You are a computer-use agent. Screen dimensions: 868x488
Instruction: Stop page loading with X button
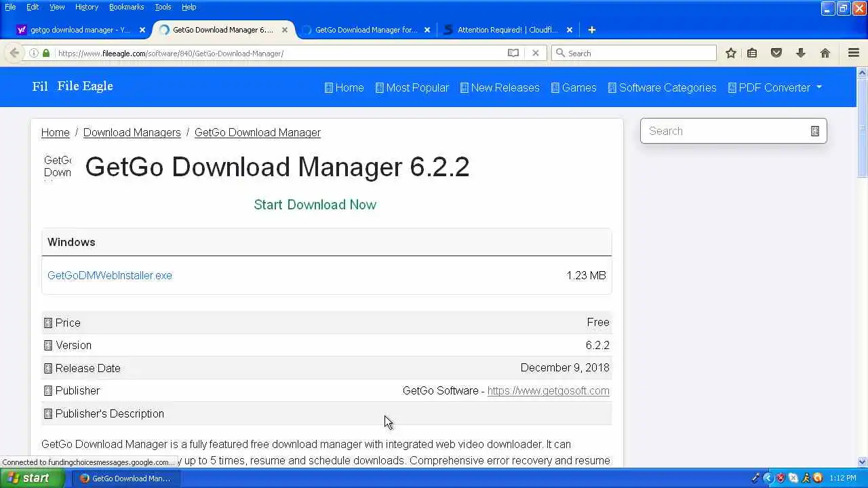coord(536,53)
